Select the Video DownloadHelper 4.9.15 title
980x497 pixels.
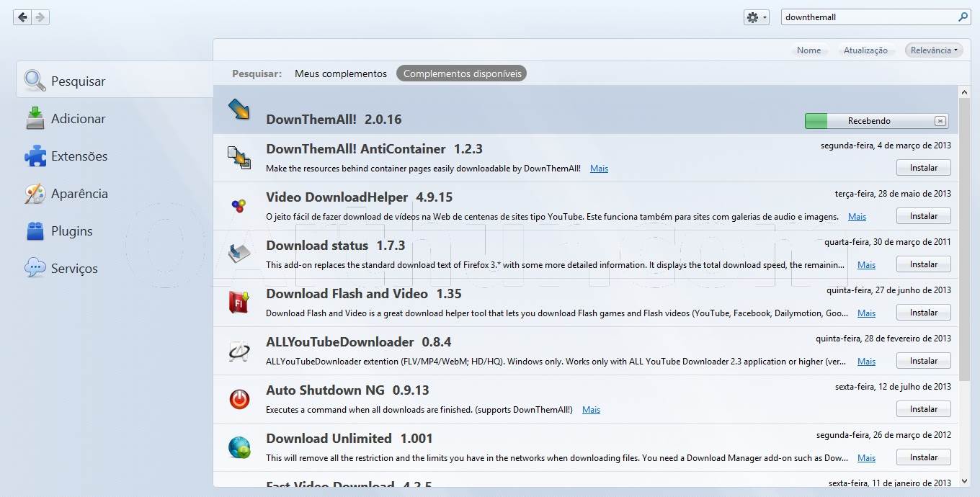359,197
